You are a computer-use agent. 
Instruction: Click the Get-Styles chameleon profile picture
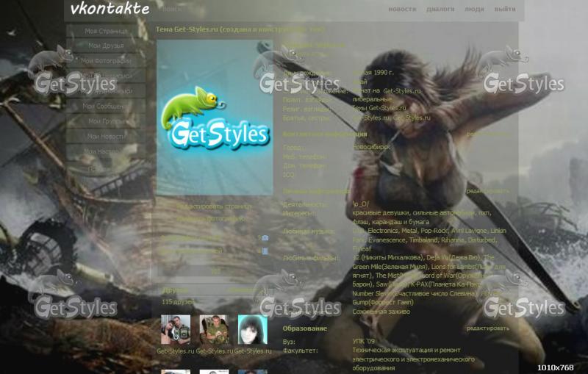click(214, 118)
